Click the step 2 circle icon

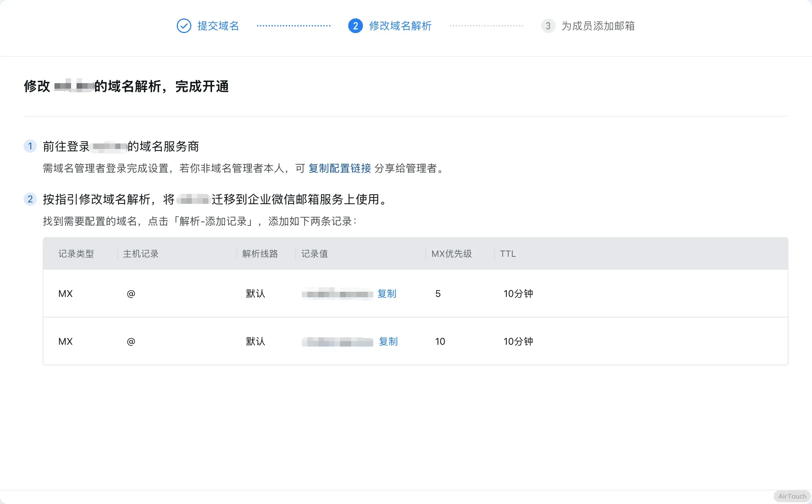pos(355,26)
